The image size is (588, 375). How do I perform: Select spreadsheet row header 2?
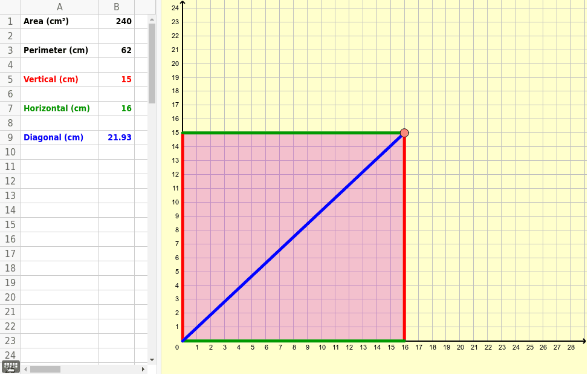[x=10, y=36]
